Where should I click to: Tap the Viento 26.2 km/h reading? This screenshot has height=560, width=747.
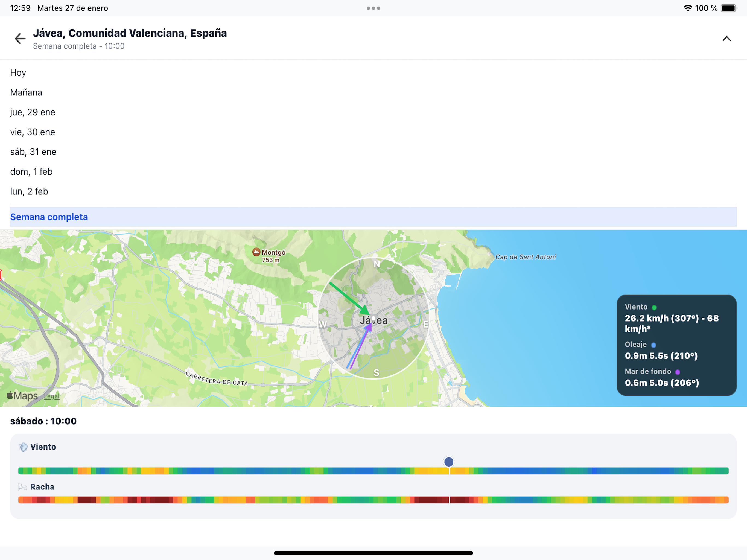672,323
